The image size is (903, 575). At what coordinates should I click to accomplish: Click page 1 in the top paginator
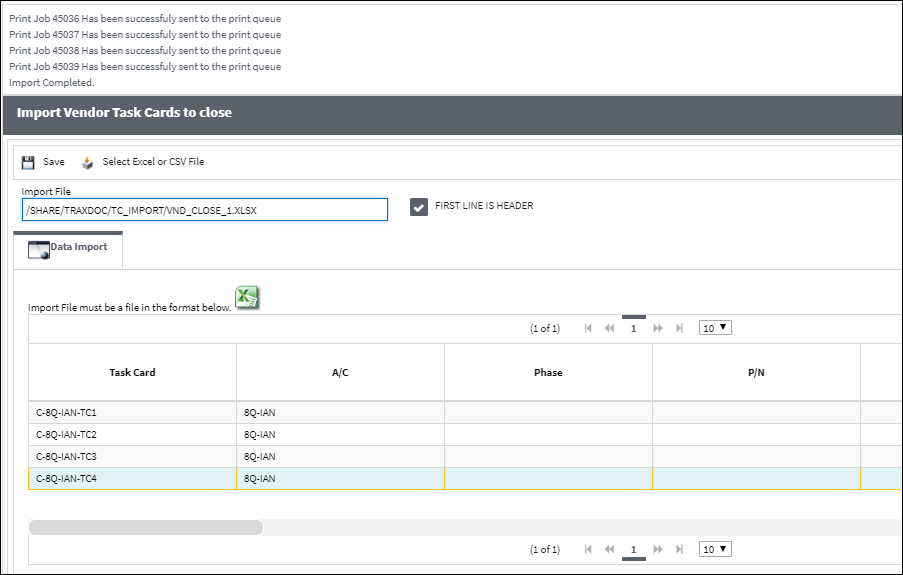(633, 328)
